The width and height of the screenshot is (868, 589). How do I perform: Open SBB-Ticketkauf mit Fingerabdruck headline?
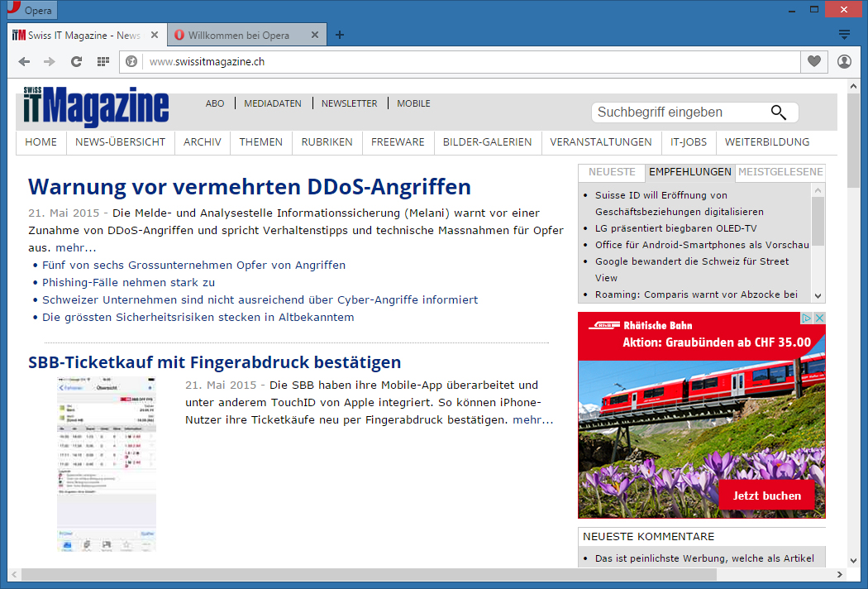click(x=215, y=362)
